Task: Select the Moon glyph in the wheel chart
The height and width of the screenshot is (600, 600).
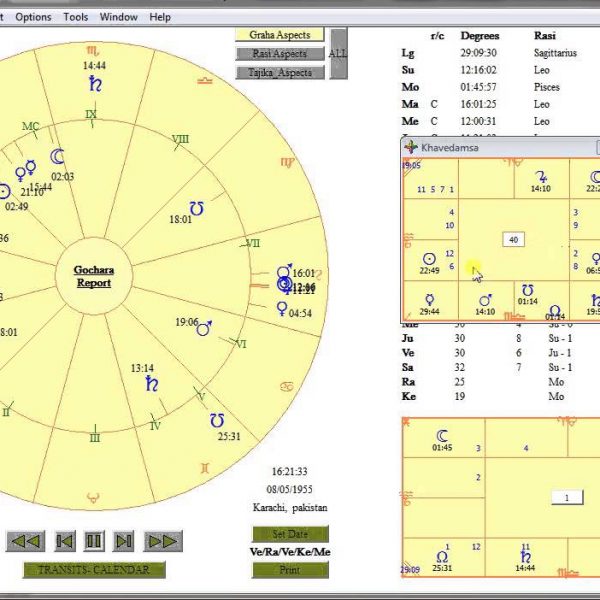Action: click(58, 157)
